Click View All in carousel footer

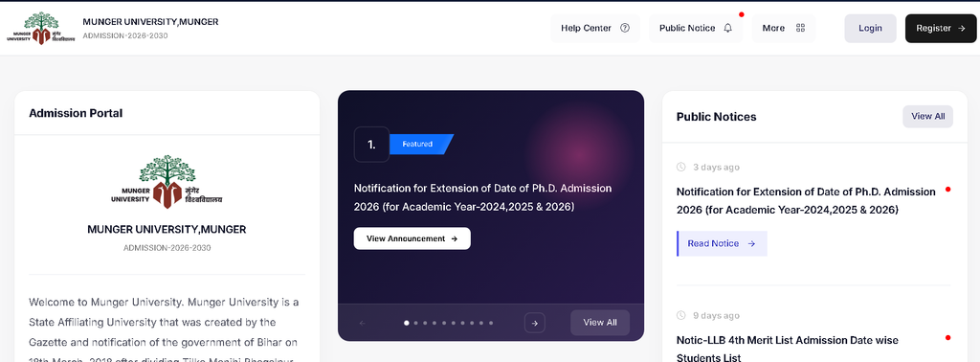600,323
